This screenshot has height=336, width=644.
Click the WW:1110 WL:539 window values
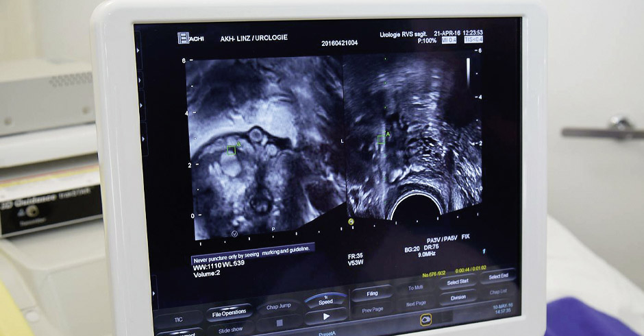click(219, 265)
